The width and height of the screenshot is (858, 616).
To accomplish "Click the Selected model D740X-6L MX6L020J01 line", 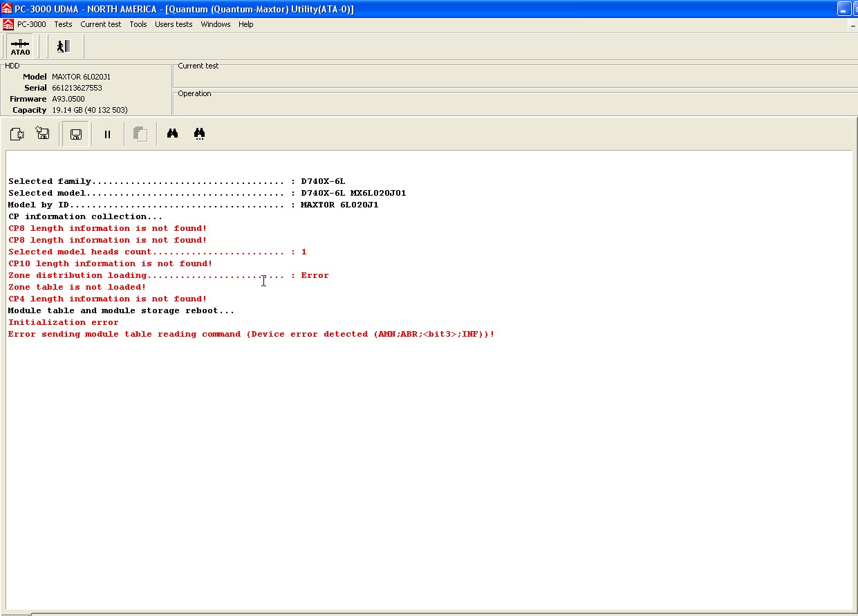I will [207, 193].
